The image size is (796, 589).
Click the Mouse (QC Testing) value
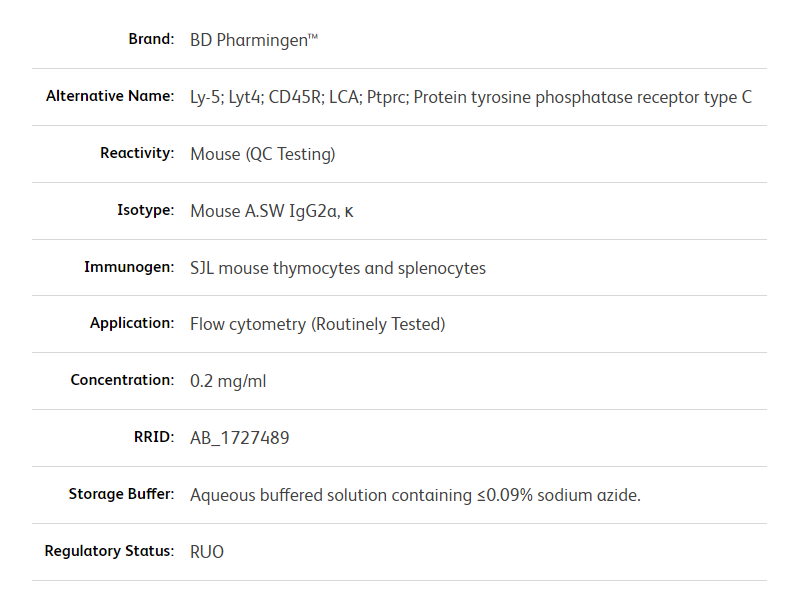point(262,154)
